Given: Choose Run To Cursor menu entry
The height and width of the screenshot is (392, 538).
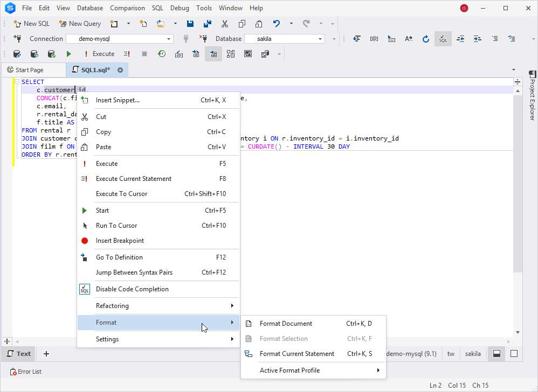Looking at the screenshot, I should tap(158, 226).
